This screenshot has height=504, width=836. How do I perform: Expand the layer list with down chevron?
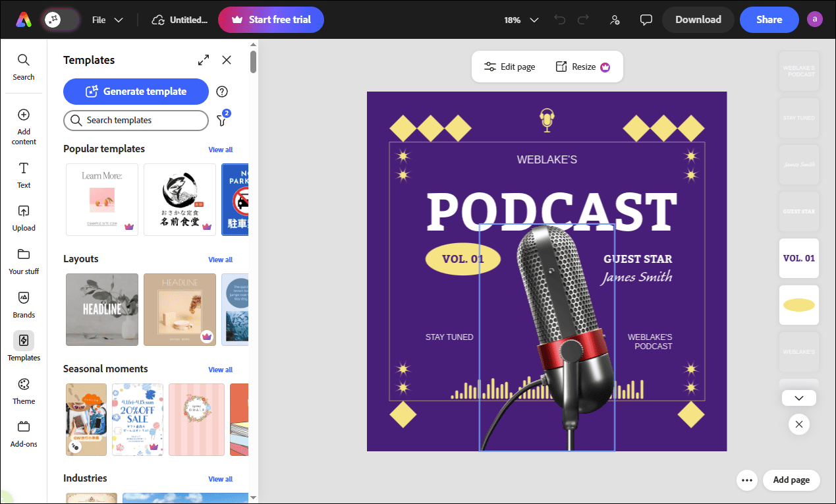tap(798, 398)
